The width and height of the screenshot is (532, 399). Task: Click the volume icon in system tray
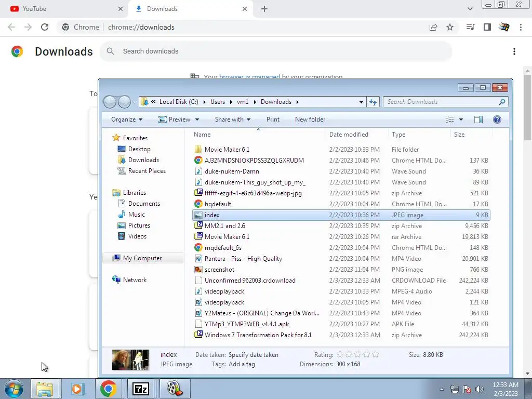tap(480, 389)
